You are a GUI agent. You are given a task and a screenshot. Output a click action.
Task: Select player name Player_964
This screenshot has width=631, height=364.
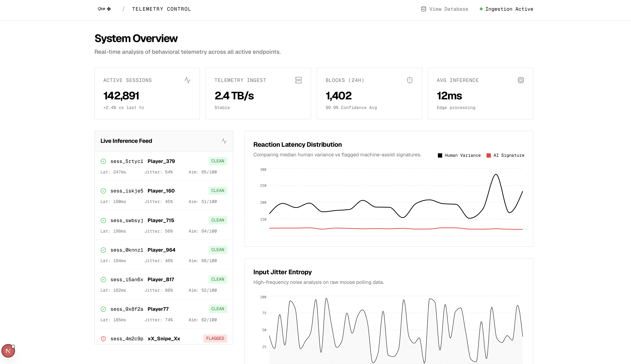(x=161, y=250)
